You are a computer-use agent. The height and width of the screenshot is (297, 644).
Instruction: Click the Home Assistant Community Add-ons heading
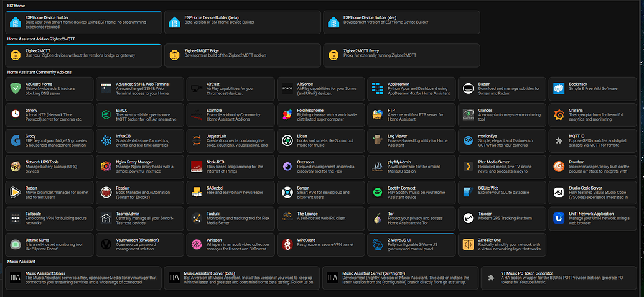(39, 72)
